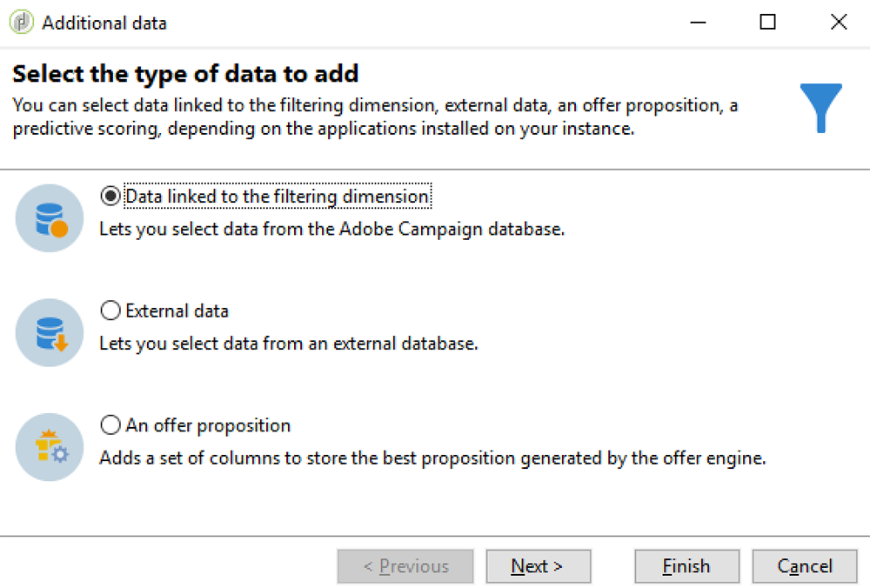This screenshot has width=870, height=588.
Task: Close the Additional data dialog
Action: click(839, 23)
